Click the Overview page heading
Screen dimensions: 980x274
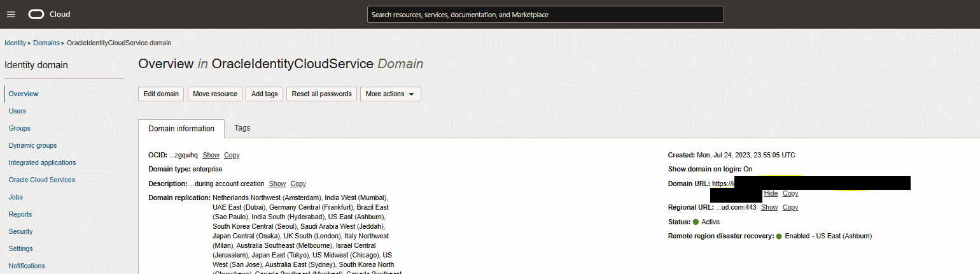281,64
